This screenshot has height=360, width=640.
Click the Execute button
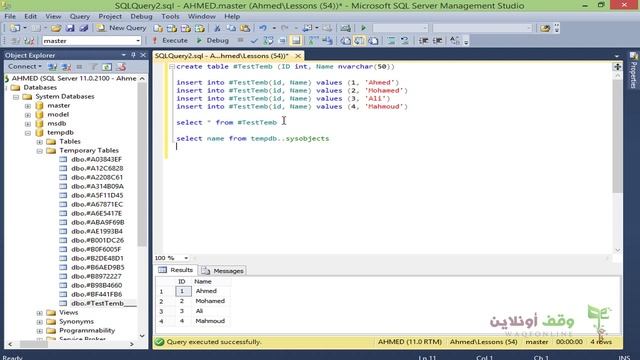click(x=170, y=40)
